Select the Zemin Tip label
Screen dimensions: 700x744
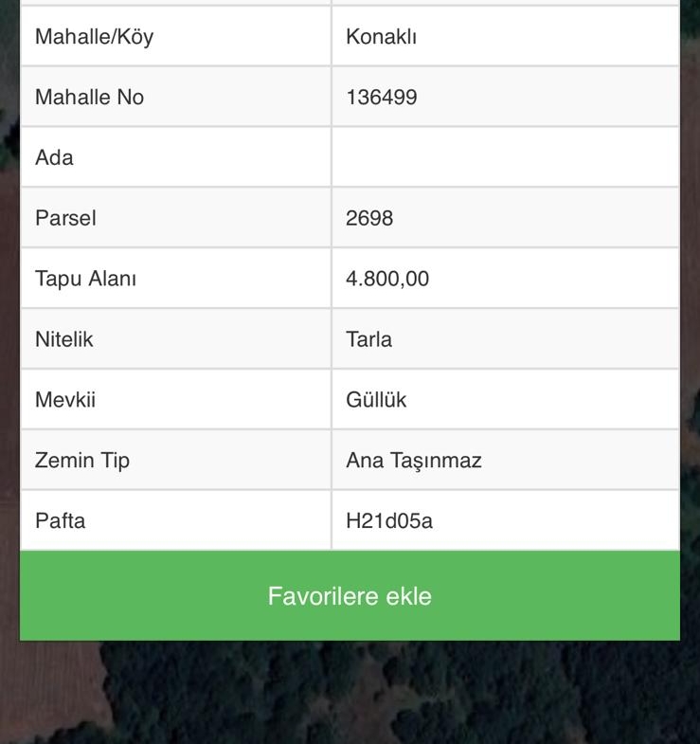(x=82, y=461)
